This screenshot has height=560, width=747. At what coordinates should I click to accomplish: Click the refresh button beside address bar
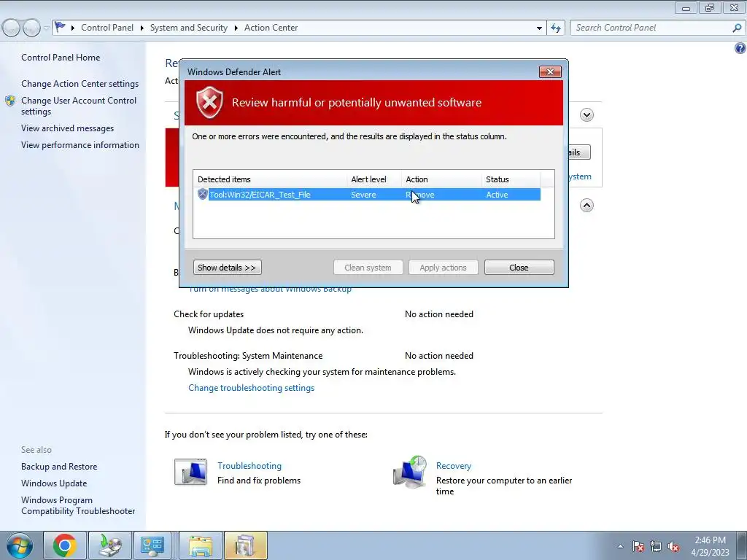click(x=556, y=28)
